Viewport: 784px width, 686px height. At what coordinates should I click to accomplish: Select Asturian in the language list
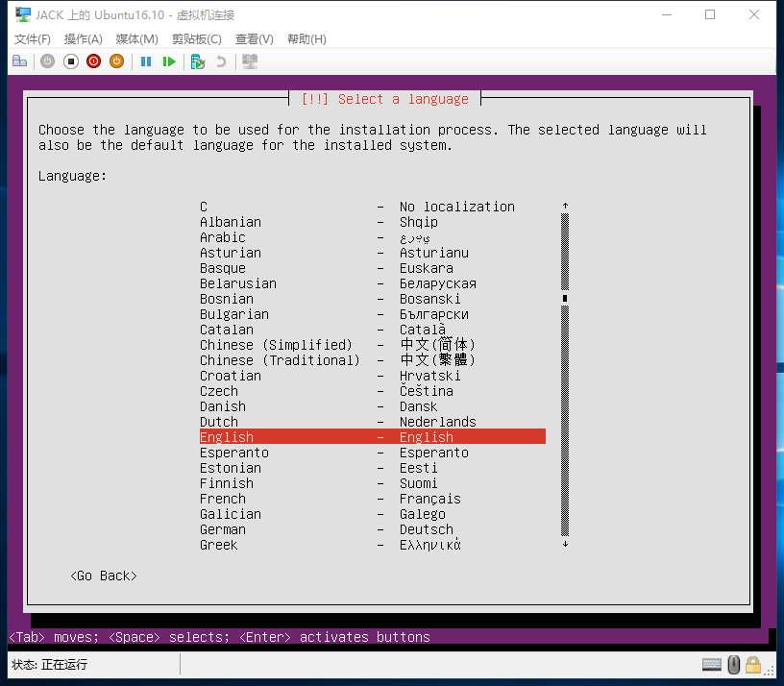coord(373,253)
